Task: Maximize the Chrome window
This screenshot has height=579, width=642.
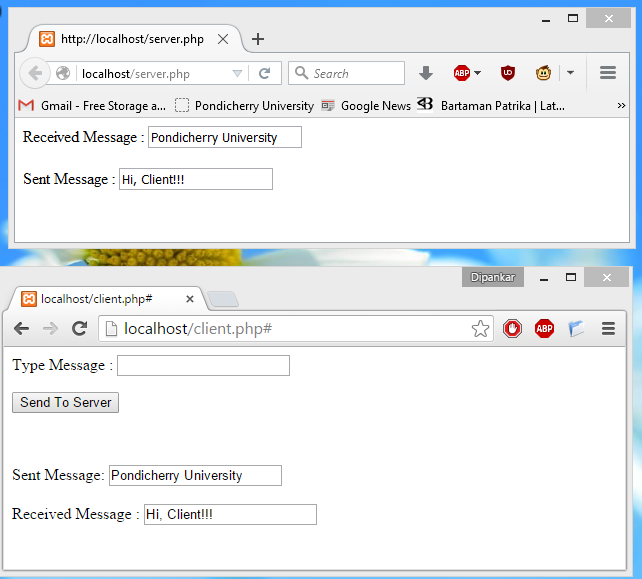Action: point(571,277)
